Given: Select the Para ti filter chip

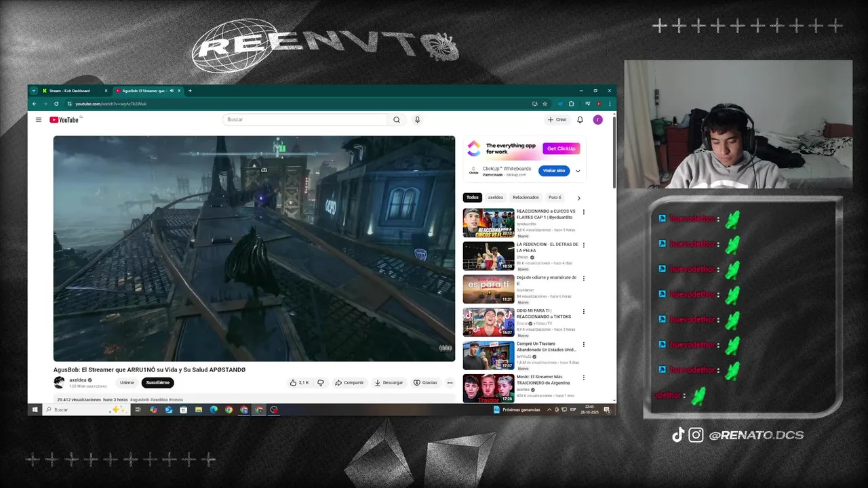Looking at the screenshot, I should [555, 198].
